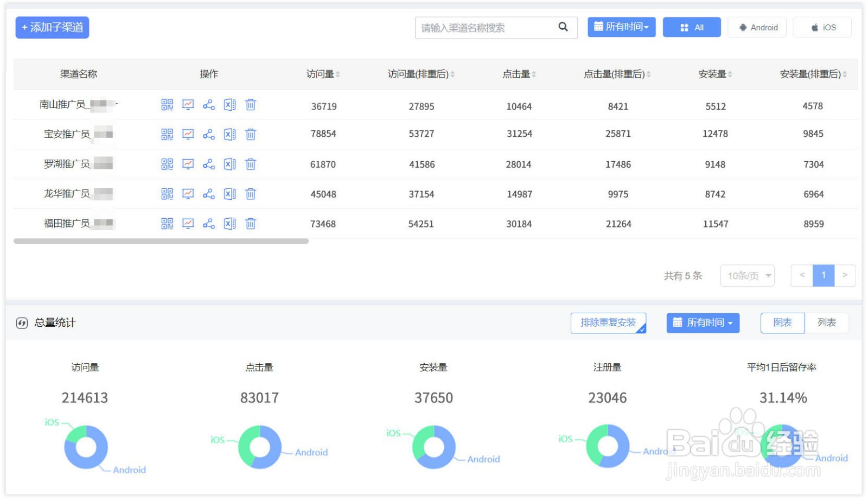The height and width of the screenshot is (500, 868).
Task: Show QR code for 福田推广员 channel
Action: 167,224
